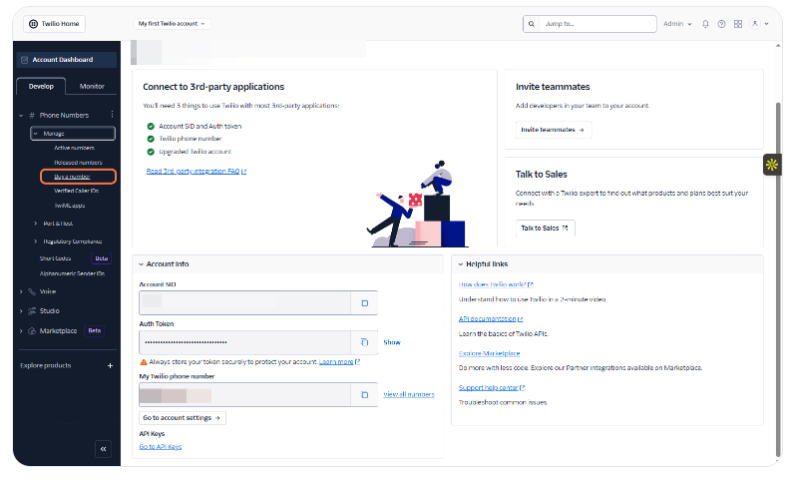The height and width of the screenshot is (487, 792).
Task: Open the Admin dropdown menu
Action: pos(677,24)
